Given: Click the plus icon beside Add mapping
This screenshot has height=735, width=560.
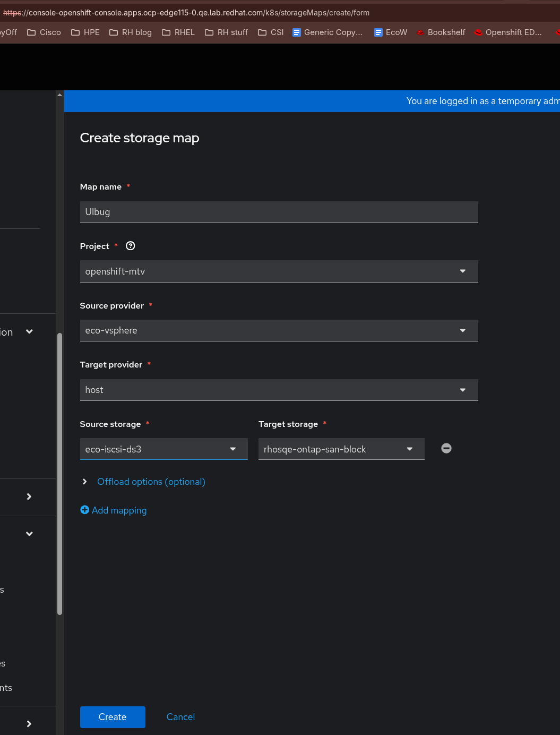Looking at the screenshot, I should click(84, 510).
